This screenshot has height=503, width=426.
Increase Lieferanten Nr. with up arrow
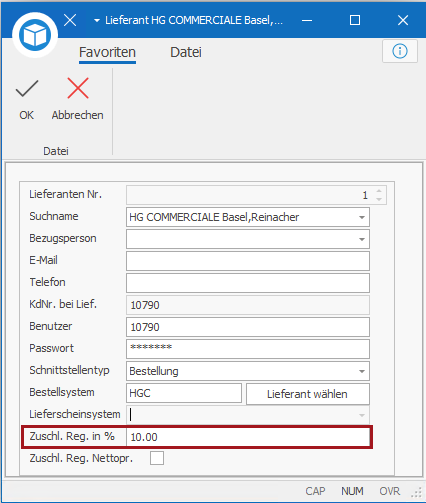point(379,191)
